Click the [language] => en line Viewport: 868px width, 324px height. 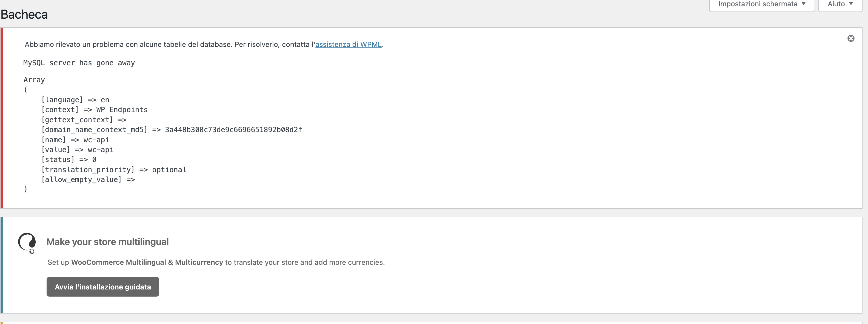pyautogui.click(x=75, y=100)
